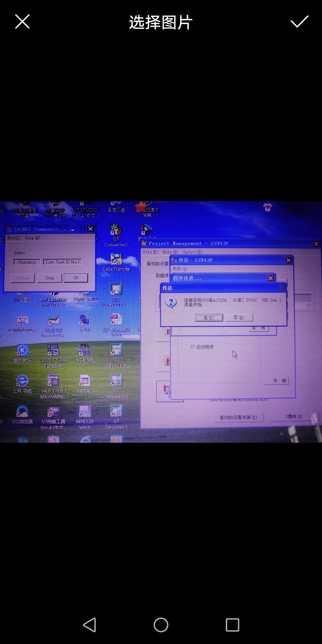Tap the Android back navigation button
Image resolution: width=322 pixels, height=644 pixels.
(89, 625)
